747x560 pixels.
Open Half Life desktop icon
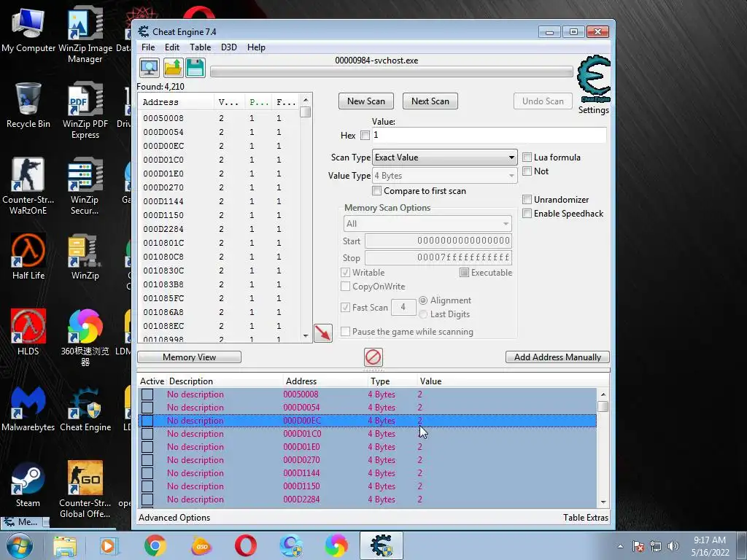(28, 257)
